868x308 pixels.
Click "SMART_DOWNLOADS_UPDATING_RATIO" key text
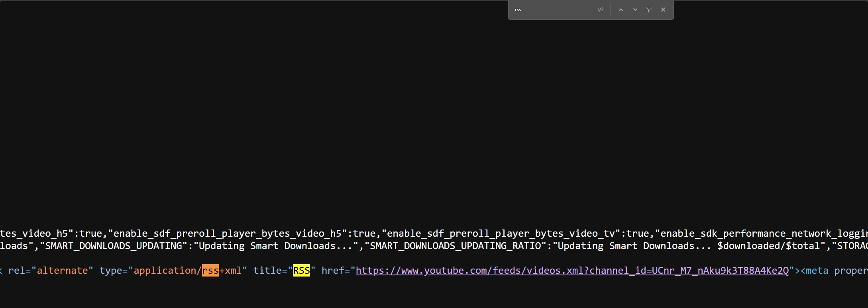(456, 246)
